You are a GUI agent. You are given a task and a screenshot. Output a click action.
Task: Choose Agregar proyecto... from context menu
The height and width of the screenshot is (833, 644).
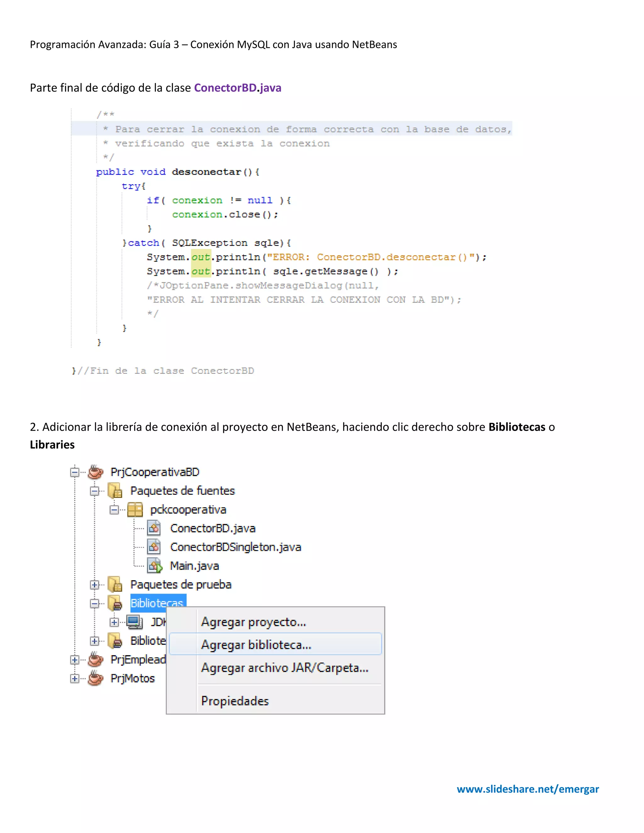253,622
